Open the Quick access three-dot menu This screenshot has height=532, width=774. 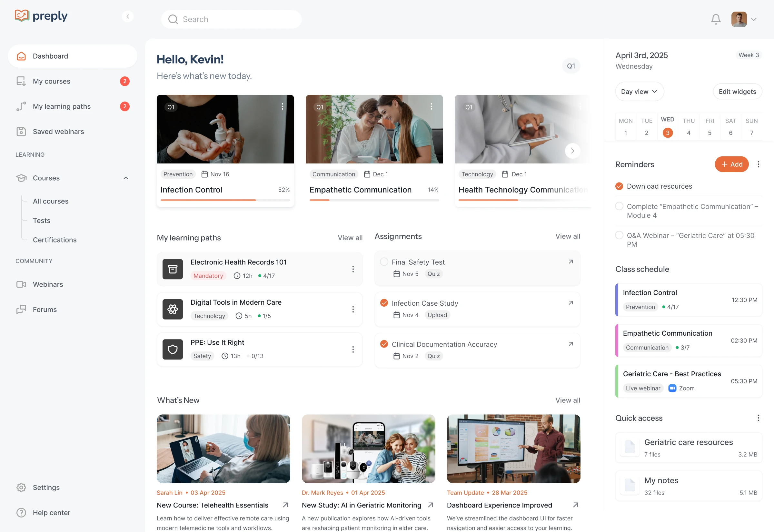[x=758, y=418]
